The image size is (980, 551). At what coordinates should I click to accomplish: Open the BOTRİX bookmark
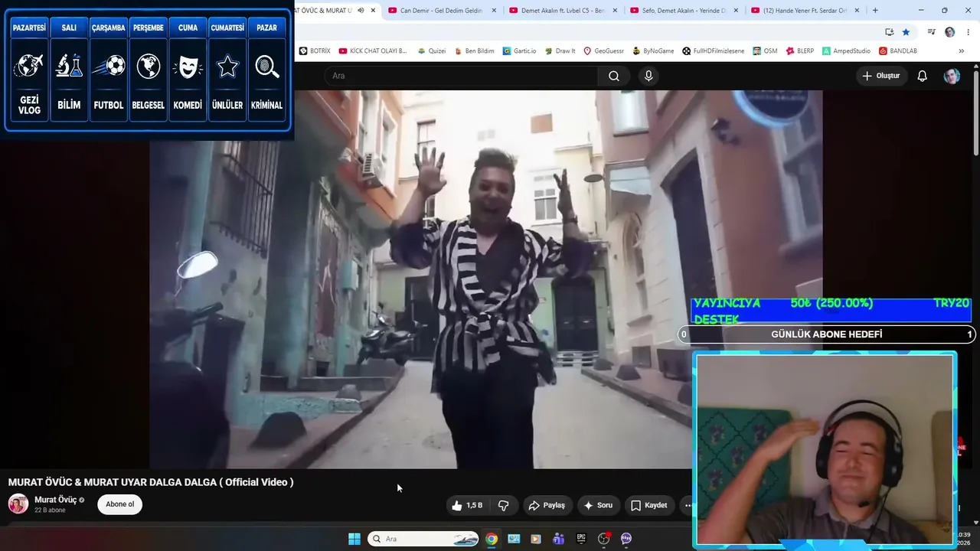click(x=315, y=51)
